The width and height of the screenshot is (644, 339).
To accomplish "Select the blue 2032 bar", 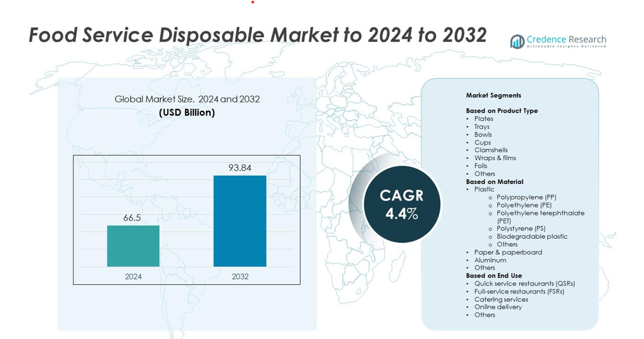I will point(240,221).
